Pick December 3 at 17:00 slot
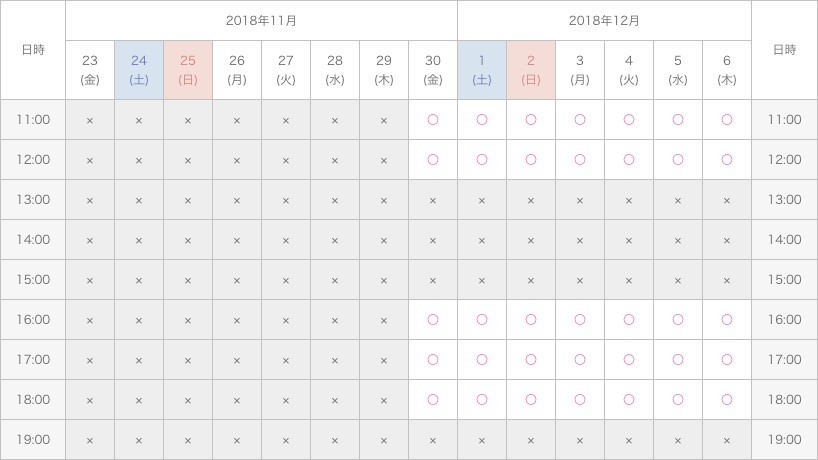The height and width of the screenshot is (460, 818). coord(580,359)
